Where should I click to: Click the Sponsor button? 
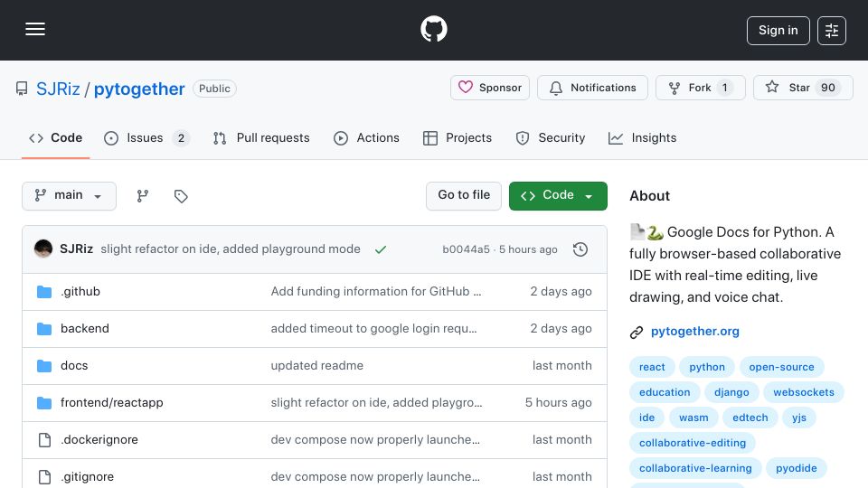point(489,88)
